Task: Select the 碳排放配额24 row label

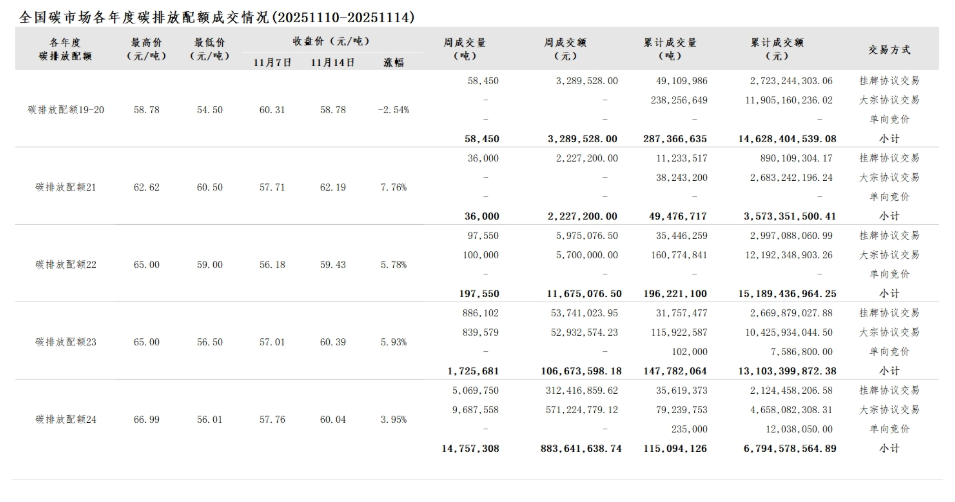Action: click(x=66, y=420)
